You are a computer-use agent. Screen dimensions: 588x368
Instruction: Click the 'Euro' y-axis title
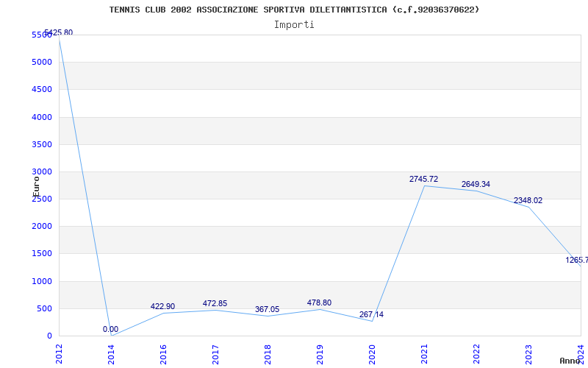(x=36, y=186)
